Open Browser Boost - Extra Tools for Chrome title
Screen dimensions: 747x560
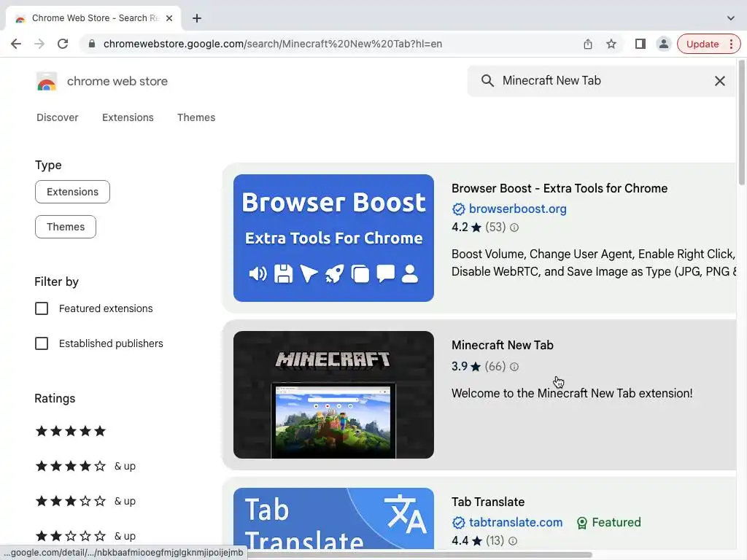point(560,188)
